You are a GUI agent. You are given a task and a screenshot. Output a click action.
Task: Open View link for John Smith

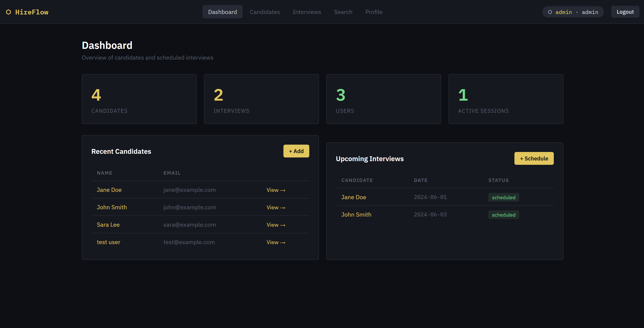tap(275, 207)
